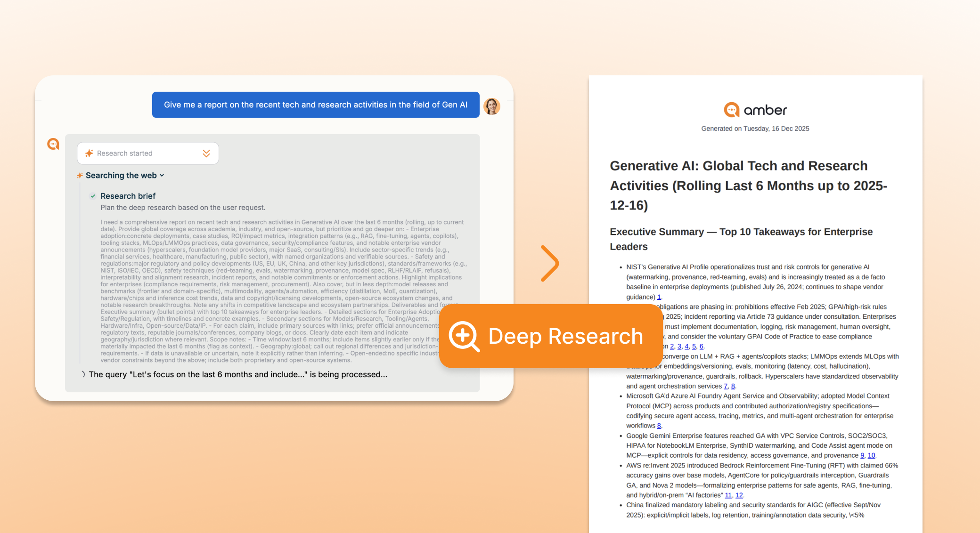Image resolution: width=980 pixels, height=533 pixels.
Task: Open citation link 1 after NIST guidance
Action: tap(659, 297)
